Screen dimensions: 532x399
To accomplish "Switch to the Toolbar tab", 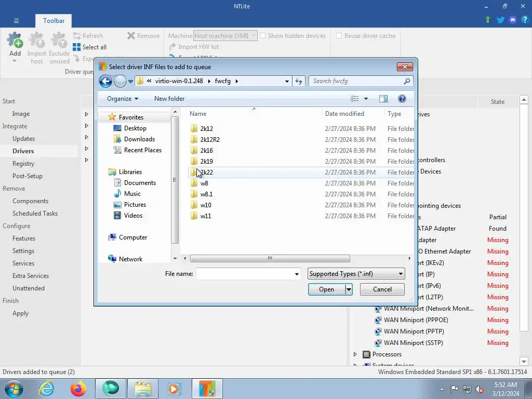I will click(x=54, y=21).
